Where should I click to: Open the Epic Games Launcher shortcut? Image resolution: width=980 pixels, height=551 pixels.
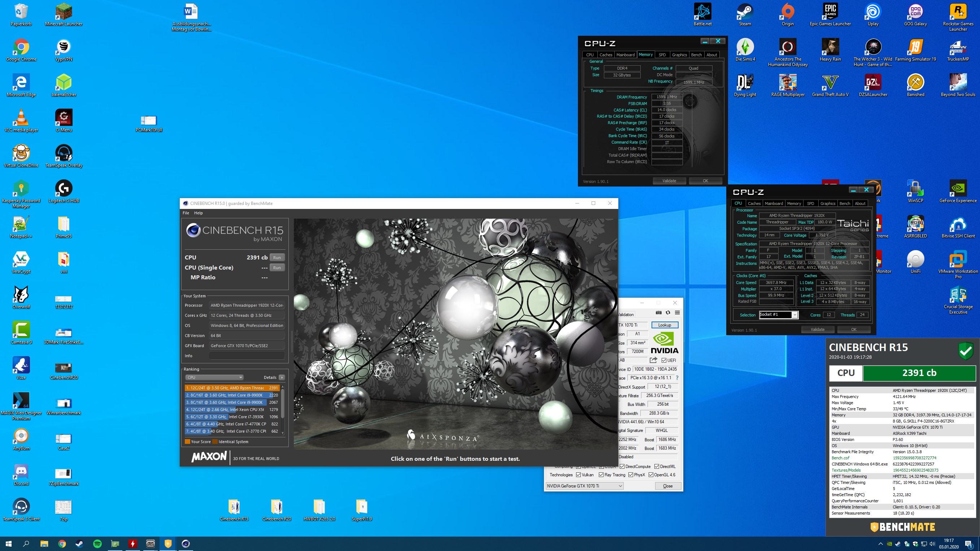[830, 15]
